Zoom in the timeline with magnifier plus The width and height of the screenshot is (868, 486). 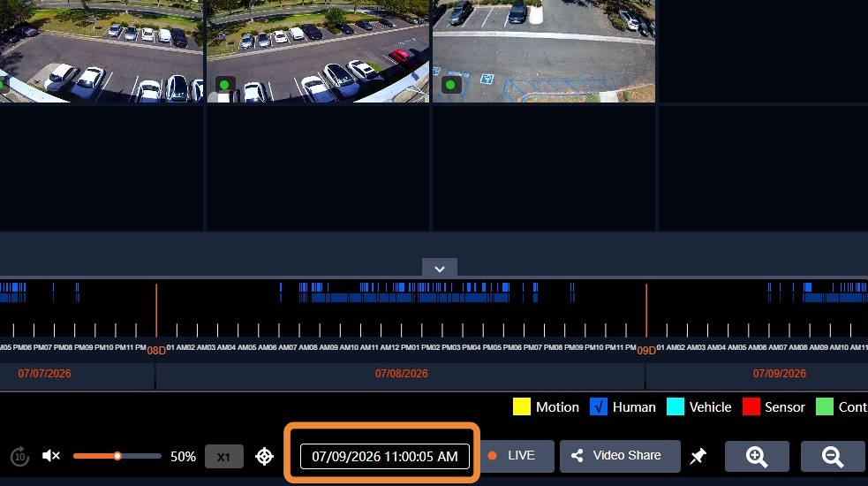click(x=757, y=457)
